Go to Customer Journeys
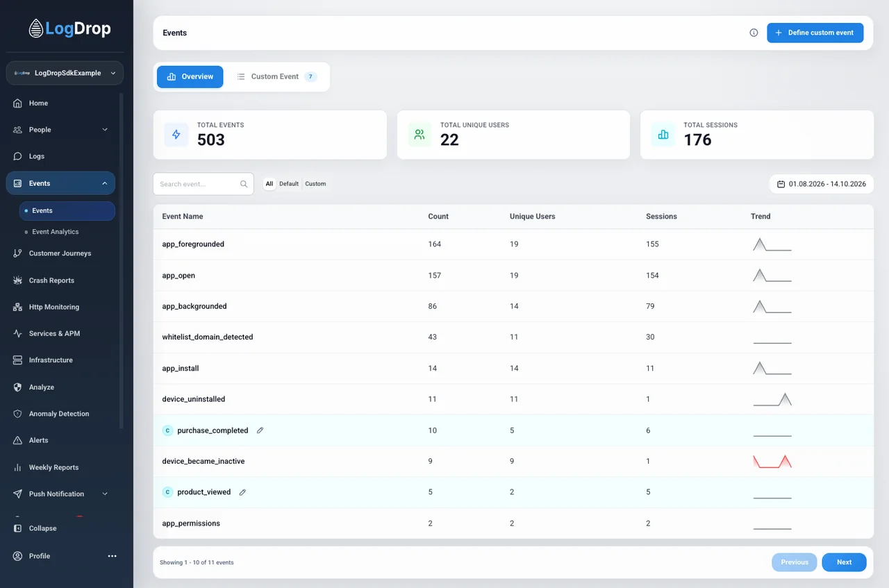Screen dimensions: 889x588 click(x=60, y=253)
